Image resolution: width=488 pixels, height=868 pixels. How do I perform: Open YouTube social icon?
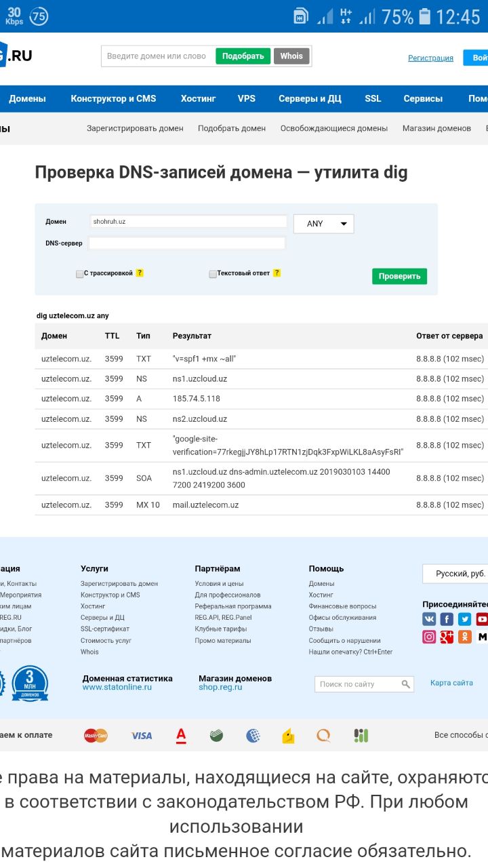(x=482, y=619)
